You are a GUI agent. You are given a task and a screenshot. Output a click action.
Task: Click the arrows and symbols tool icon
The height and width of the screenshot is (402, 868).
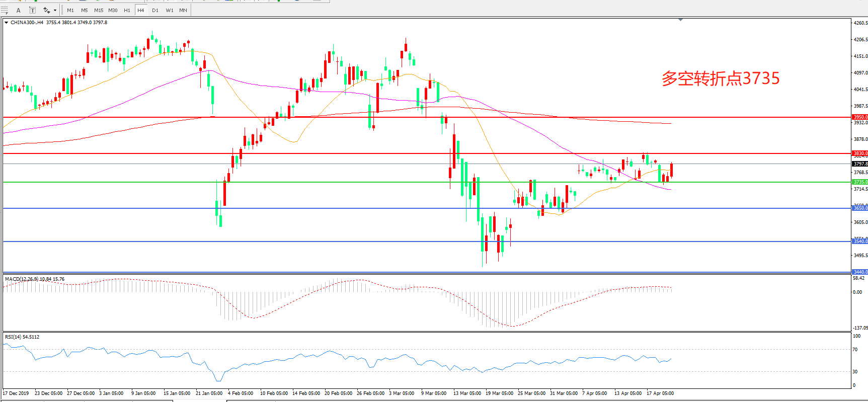pyautogui.click(x=46, y=10)
